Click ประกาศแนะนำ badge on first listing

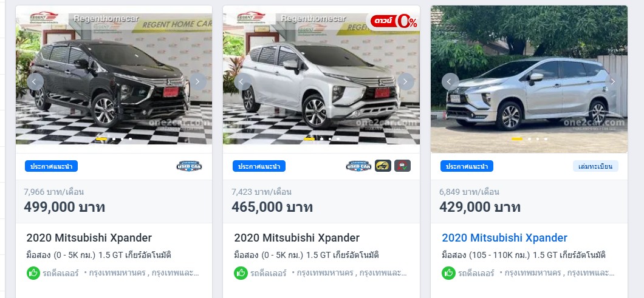[52, 166]
